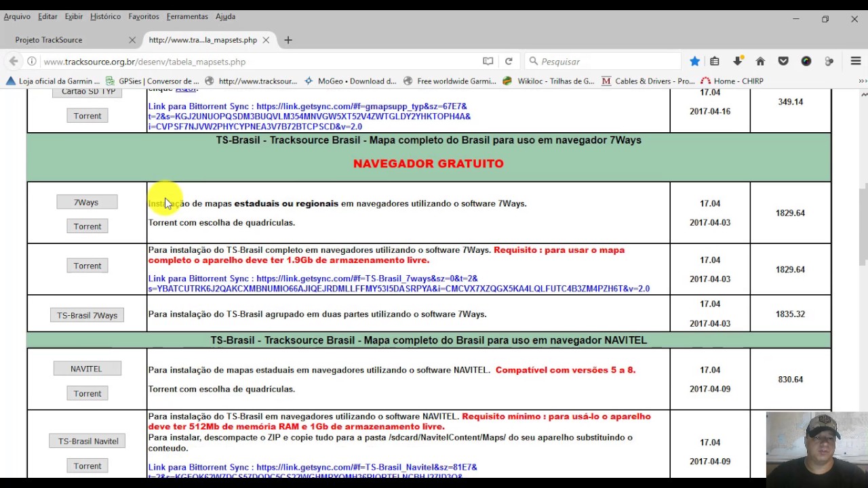This screenshot has height=488, width=868.
Task: Open Exibir menu
Action: [74, 16]
